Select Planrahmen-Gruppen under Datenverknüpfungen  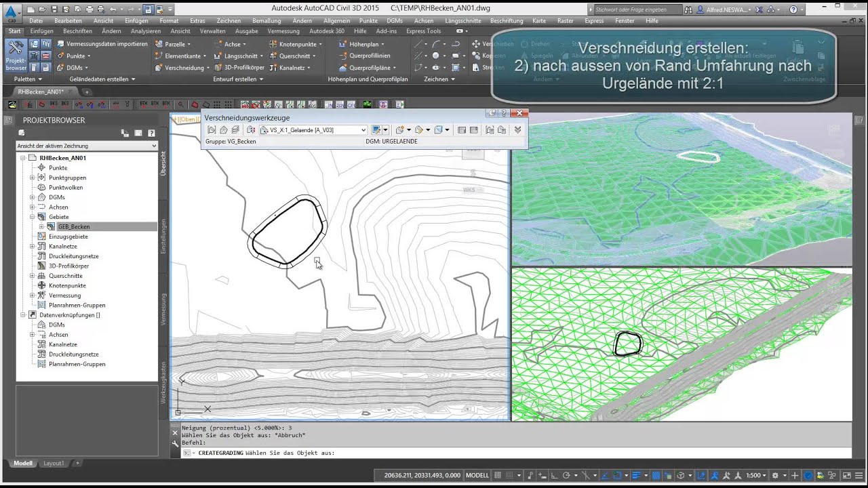77,364
